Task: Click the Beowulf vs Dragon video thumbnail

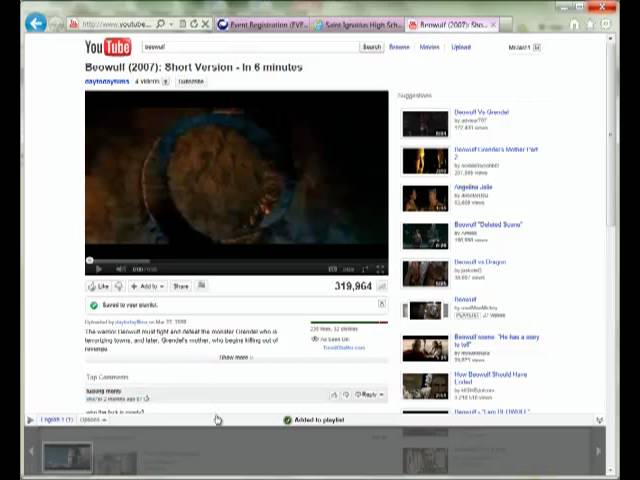Action: pyautogui.click(x=425, y=273)
